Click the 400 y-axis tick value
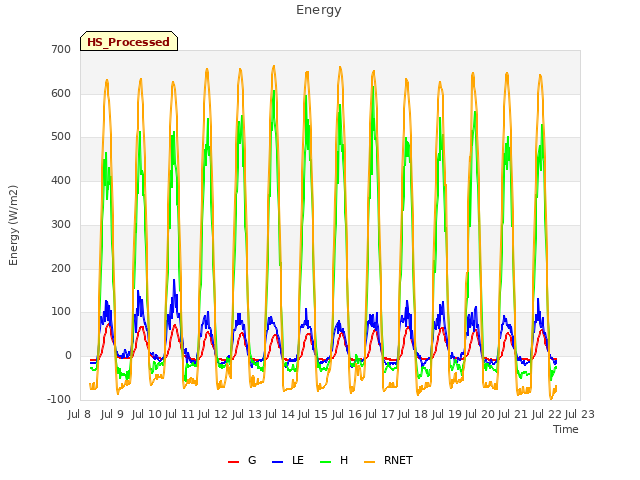 (61, 180)
